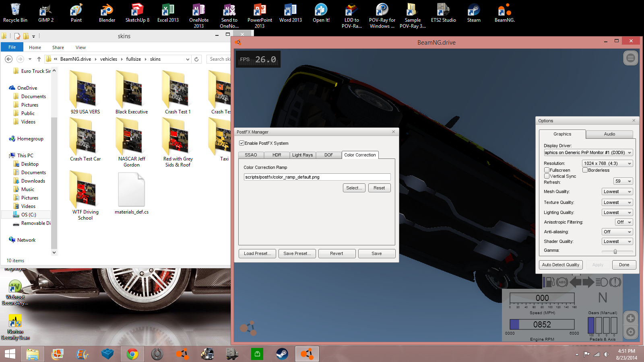This screenshot has width=644, height=362.
Task: Select the materials_def.cs file
Action: [x=131, y=193]
